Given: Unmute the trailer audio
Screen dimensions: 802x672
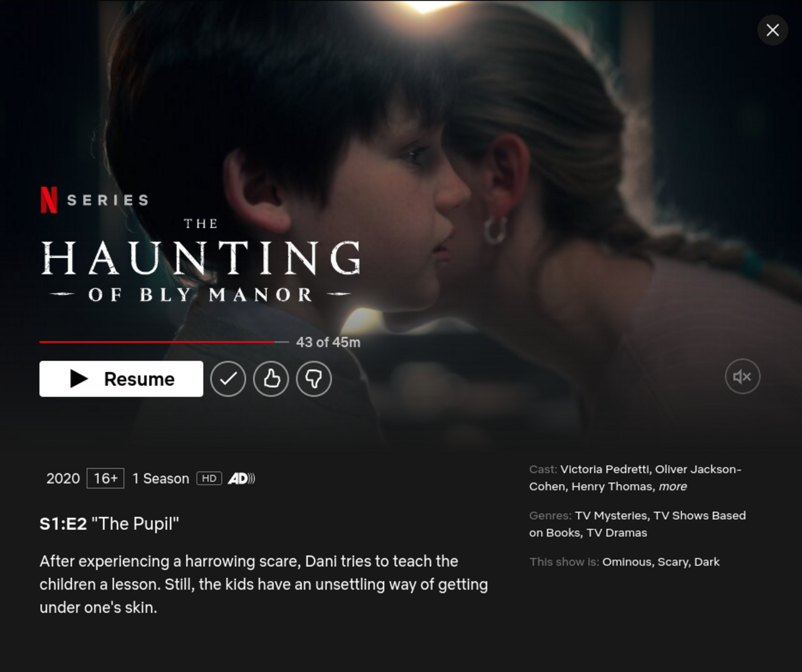Looking at the screenshot, I should point(742,376).
